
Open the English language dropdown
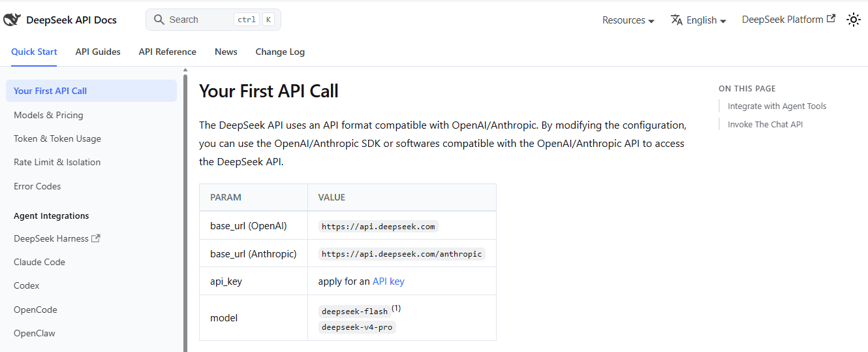pos(698,20)
